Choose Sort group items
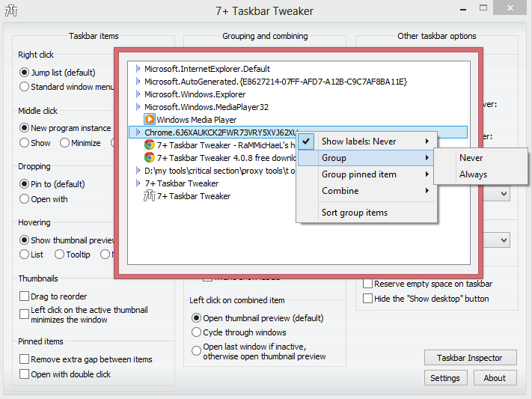This screenshot has width=532, height=399. [x=367, y=213]
